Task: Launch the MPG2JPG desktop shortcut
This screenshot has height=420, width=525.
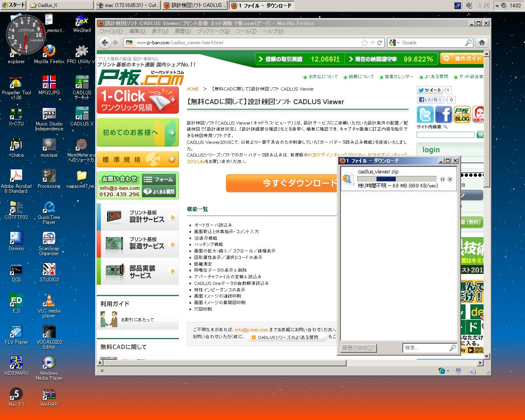Action: pyautogui.click(x=49, y=85)
